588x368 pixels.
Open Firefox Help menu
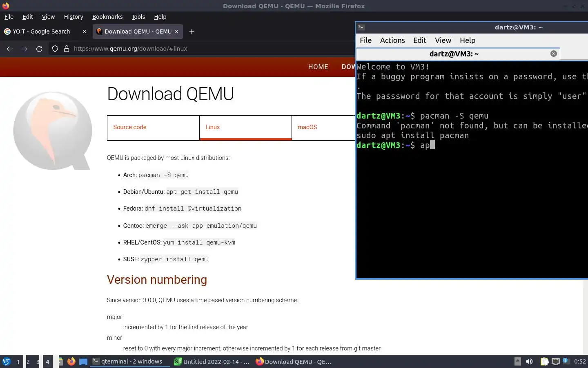tap(160, 17)
